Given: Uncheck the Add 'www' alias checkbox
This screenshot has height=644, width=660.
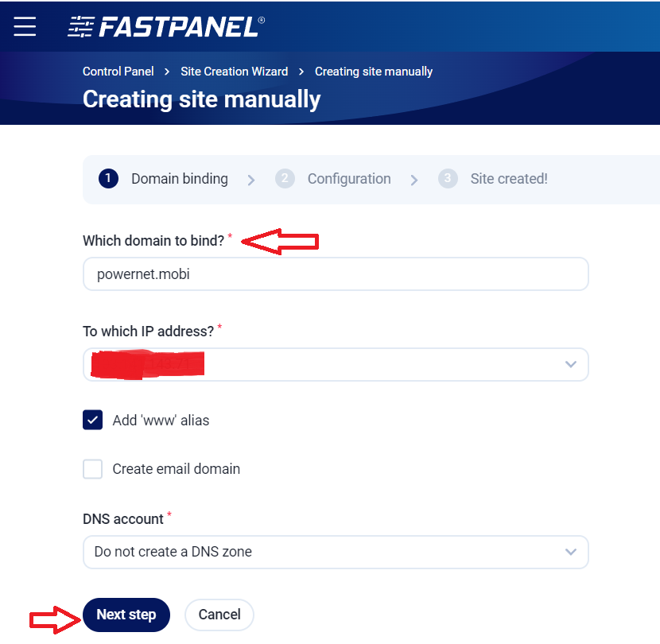Looking at the screenshot, I should [93, 420].
